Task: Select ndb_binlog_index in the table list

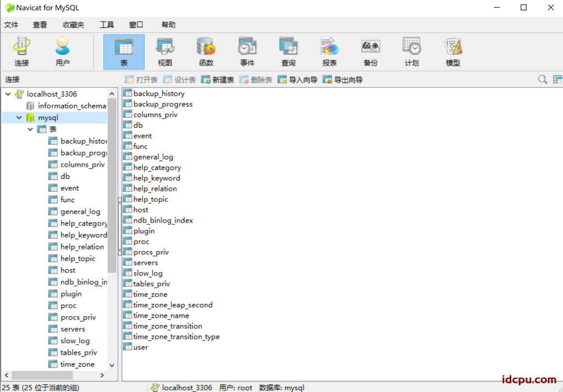Action: (163, 220)
